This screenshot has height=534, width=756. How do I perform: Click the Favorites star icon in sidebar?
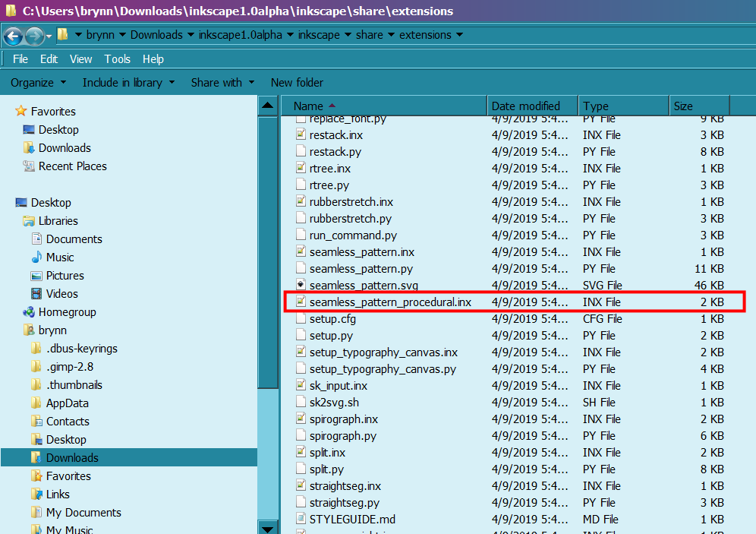click(20, 112)
